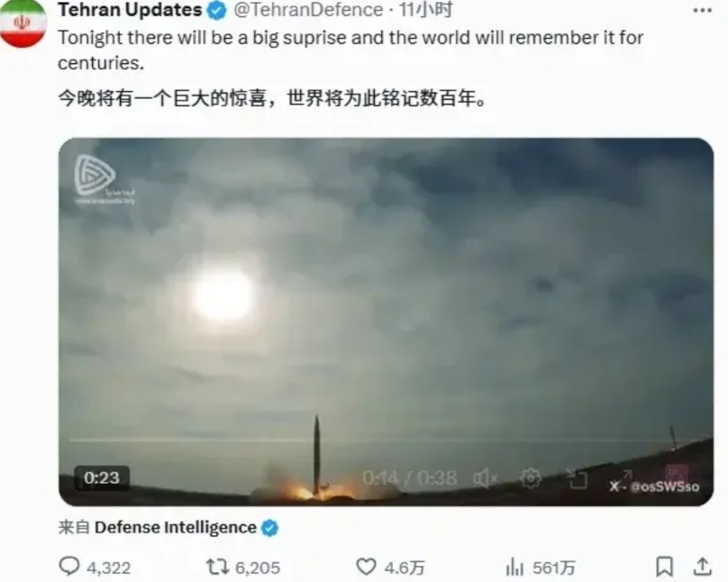Play the missile launch video
This screenshot has width=728, height=582.
point(386,322)
